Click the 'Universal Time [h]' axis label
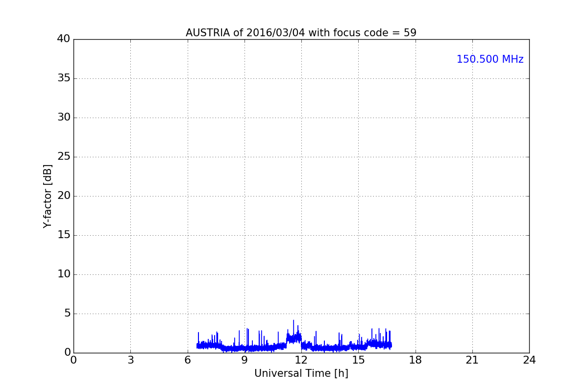Image resolution: width=588 pixels, height=392 pixels. 301,373
